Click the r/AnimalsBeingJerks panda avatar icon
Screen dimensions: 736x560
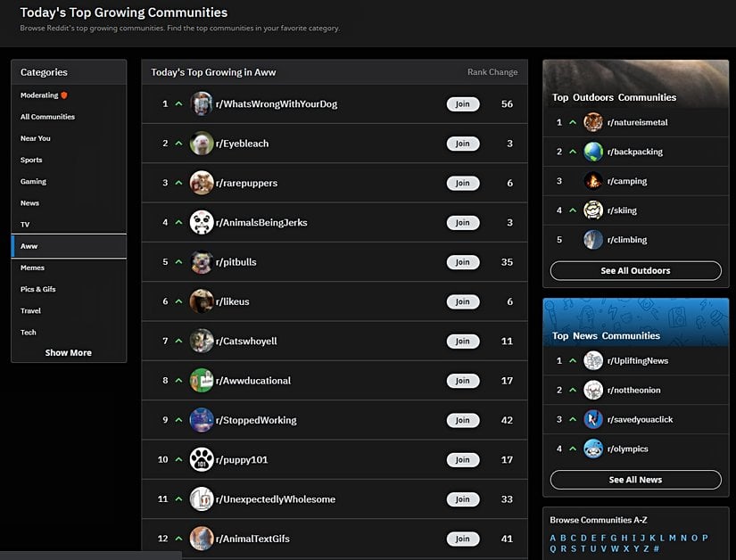coord(202,223)
